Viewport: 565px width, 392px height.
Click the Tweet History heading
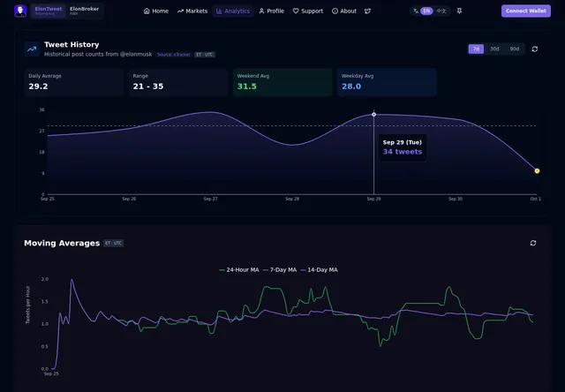(x=72, y=45)
